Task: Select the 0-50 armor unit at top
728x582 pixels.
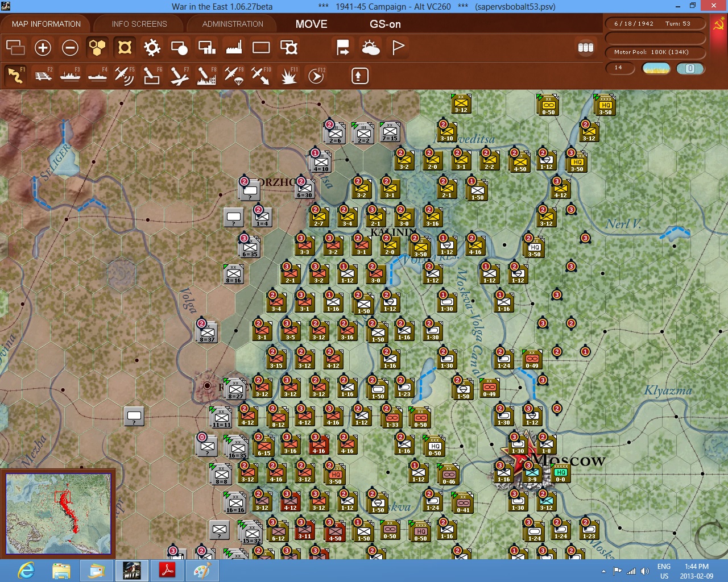Action: 549,106
